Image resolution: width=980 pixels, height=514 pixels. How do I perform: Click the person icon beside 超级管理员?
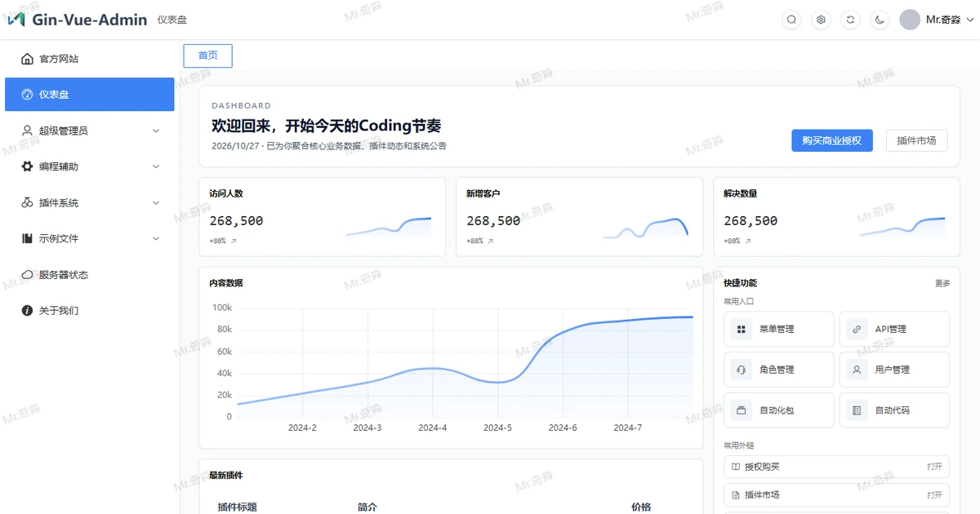[27, 131]
